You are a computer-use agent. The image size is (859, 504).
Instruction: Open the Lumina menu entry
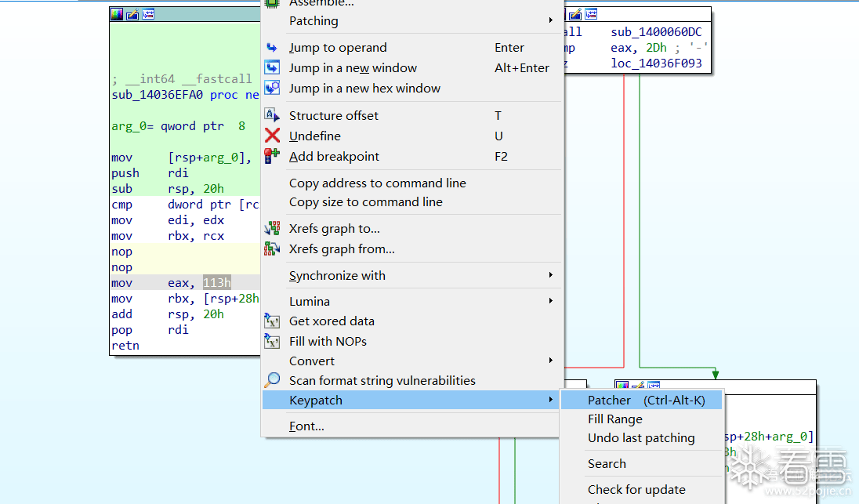click(x=412, y=301)
